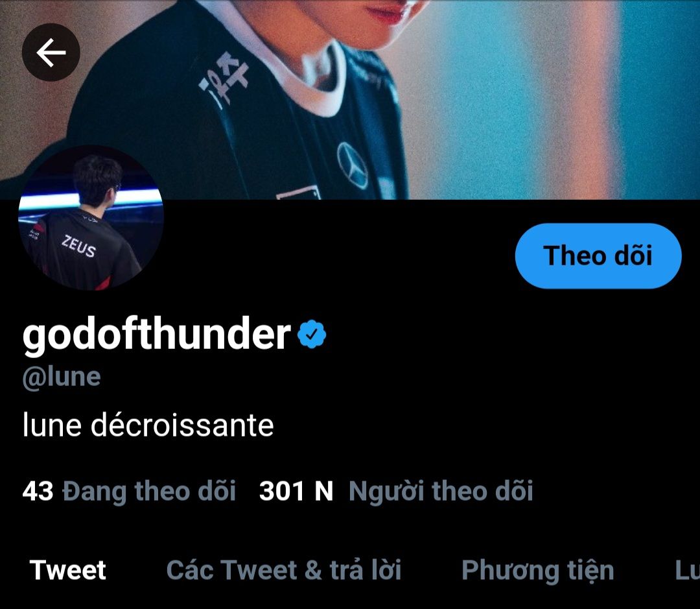Open the Người theo dõi followers list
The width and height of the screenshot is (700, 609).
tap(396, 492)
